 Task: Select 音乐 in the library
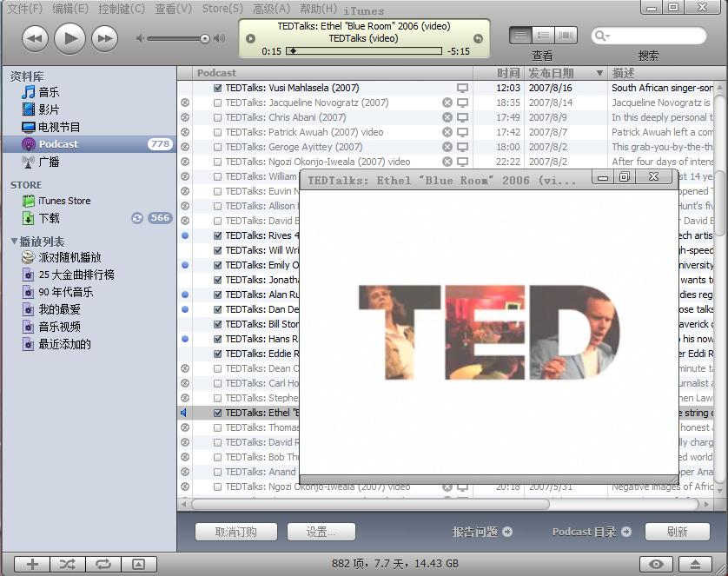pyautogui.click(x=49, y=92)
